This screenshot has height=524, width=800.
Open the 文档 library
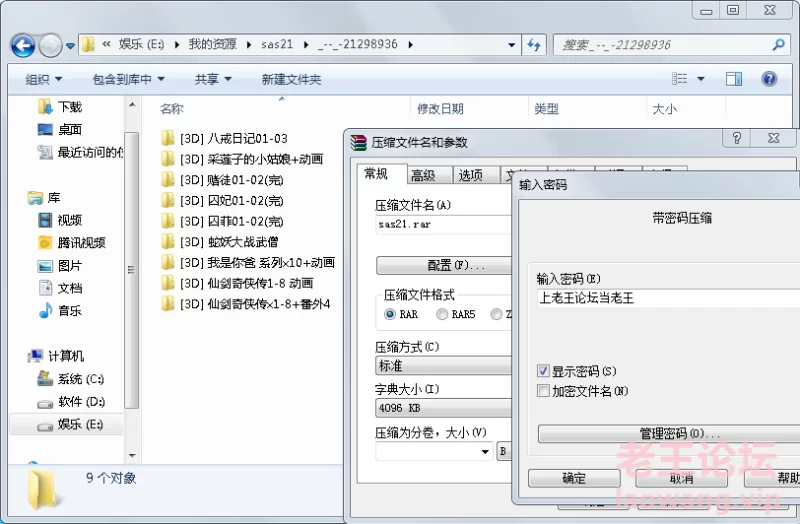[60, 288]
